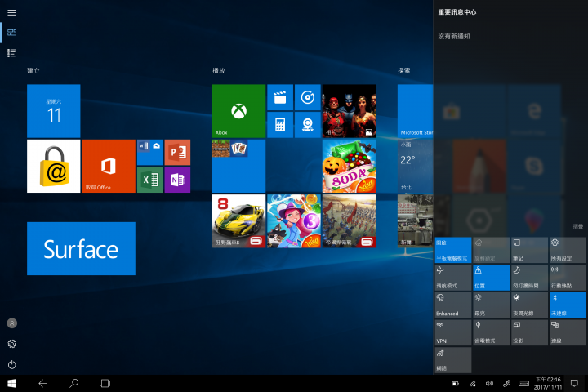Open the 相片 Photos superhero tile

(x=349, y=111)
